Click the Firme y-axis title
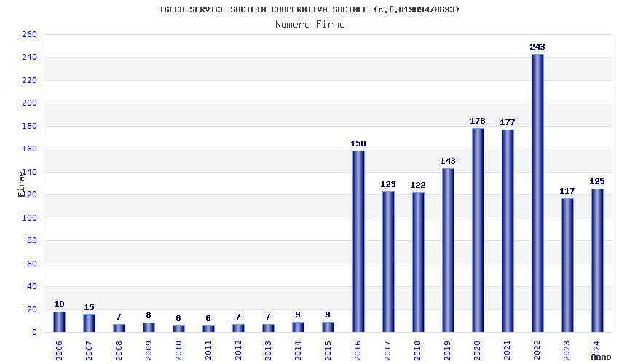Image resolution: width=619 pixels, height=364 pixels. (22, 184)
